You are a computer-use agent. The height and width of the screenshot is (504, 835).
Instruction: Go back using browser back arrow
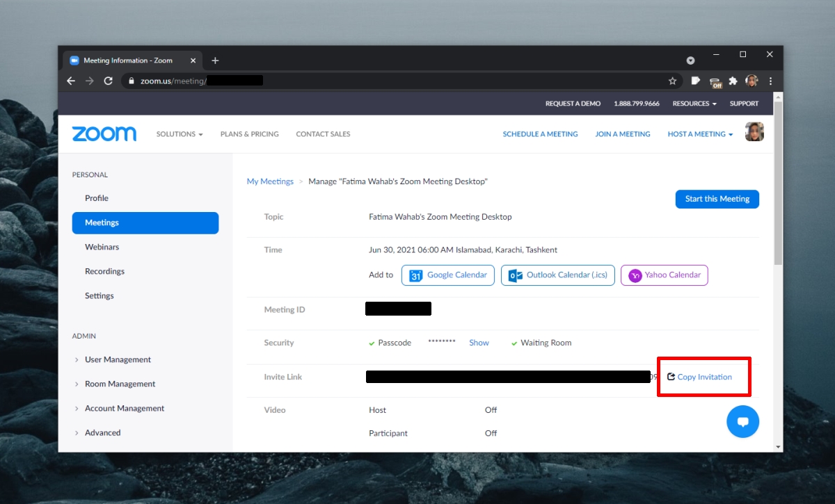(71, 81)
